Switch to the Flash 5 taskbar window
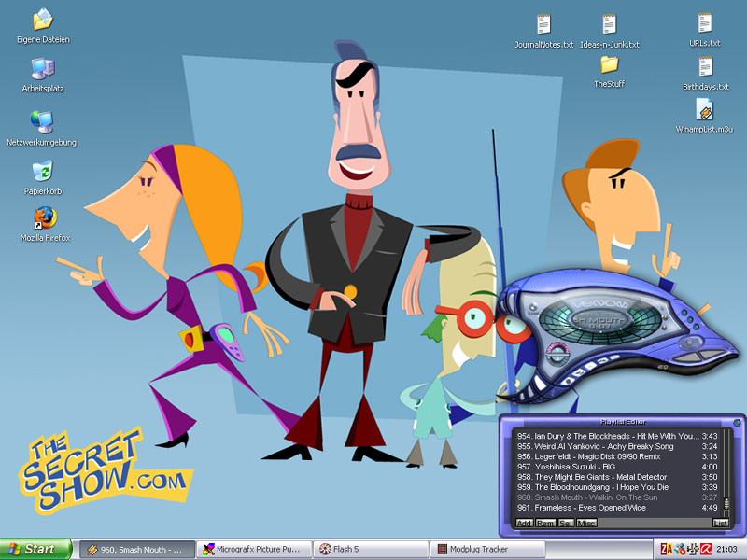The height and width of the screenshot is (560, 747). (371, 550)
